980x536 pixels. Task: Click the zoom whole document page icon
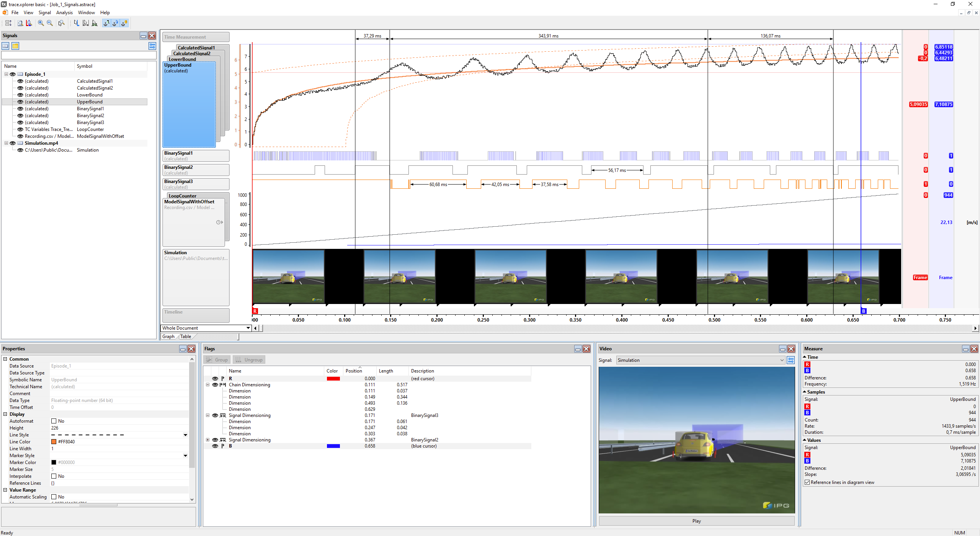(x=20, y=23)
